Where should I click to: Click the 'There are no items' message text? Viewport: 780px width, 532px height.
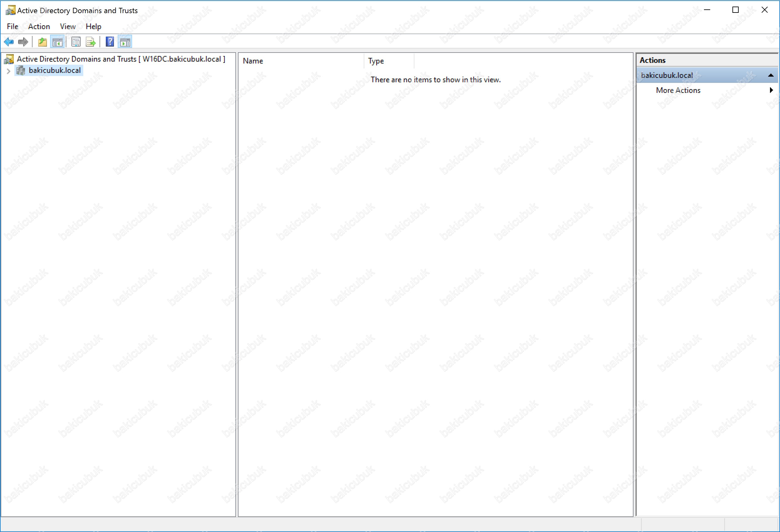click(x=435, y=80)
